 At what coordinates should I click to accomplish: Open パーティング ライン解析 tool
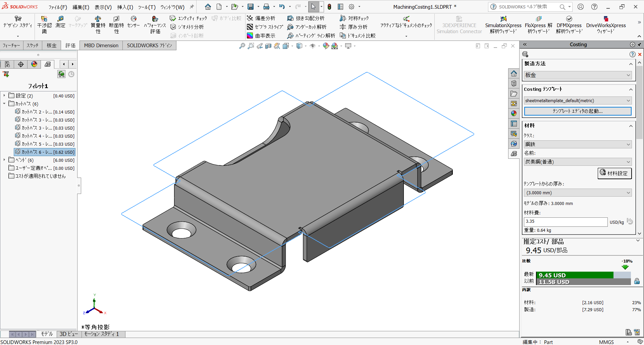tap(311, 36)
